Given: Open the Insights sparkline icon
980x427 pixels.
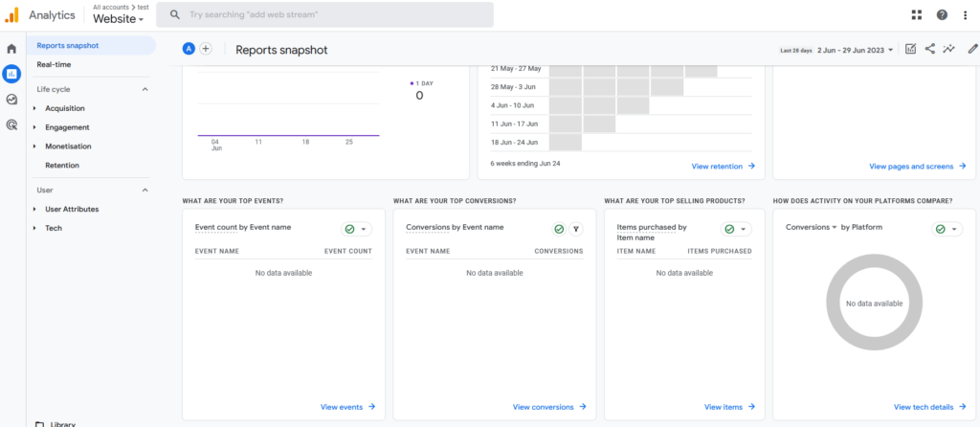Looking at the screenshot, I should [948, 49].
